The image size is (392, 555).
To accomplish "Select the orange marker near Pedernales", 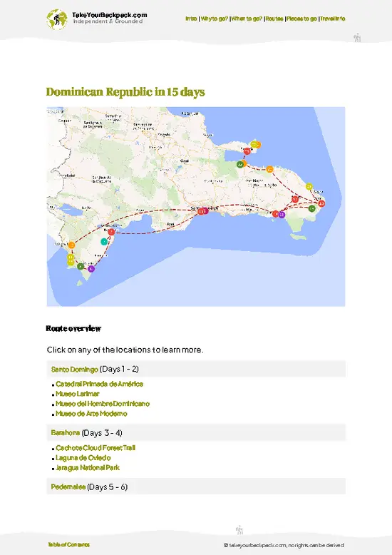I will click(72, 245).
